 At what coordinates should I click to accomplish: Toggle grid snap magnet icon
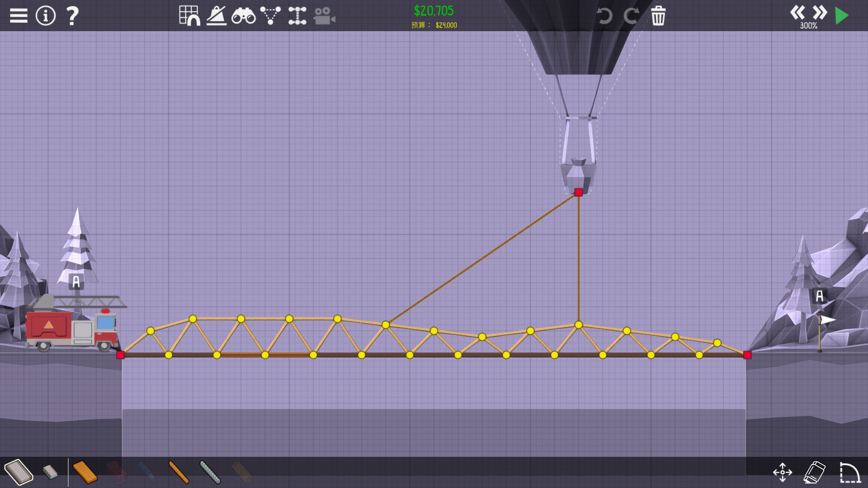(x=189, y=16)
